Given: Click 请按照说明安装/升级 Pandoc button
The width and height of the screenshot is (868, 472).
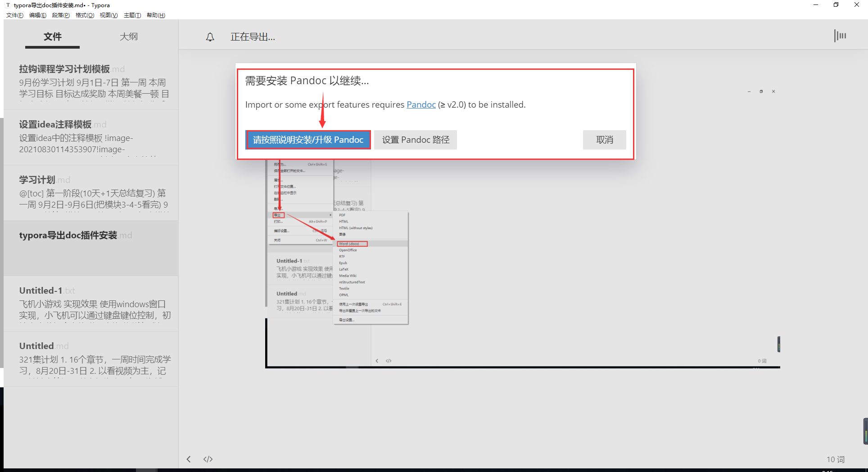Looking at the screenshot, I should (x=308, y=140).
